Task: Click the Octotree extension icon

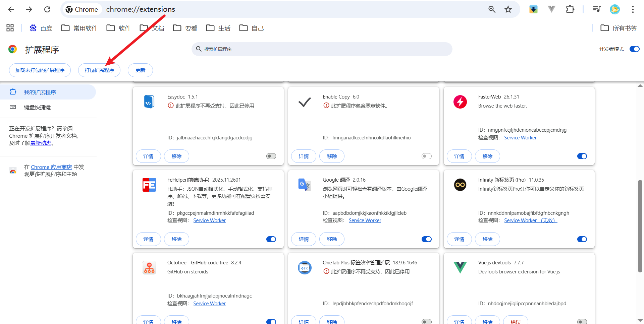Action: click(149, 268)
